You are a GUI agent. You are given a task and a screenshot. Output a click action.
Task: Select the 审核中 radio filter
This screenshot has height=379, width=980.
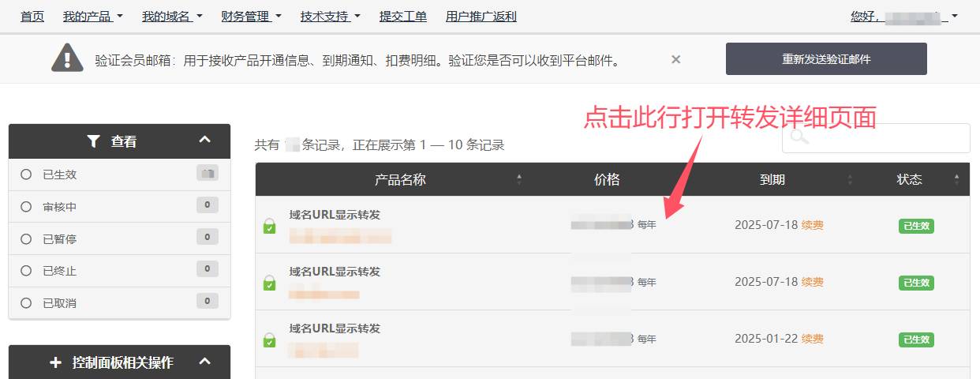pos(26,207)
